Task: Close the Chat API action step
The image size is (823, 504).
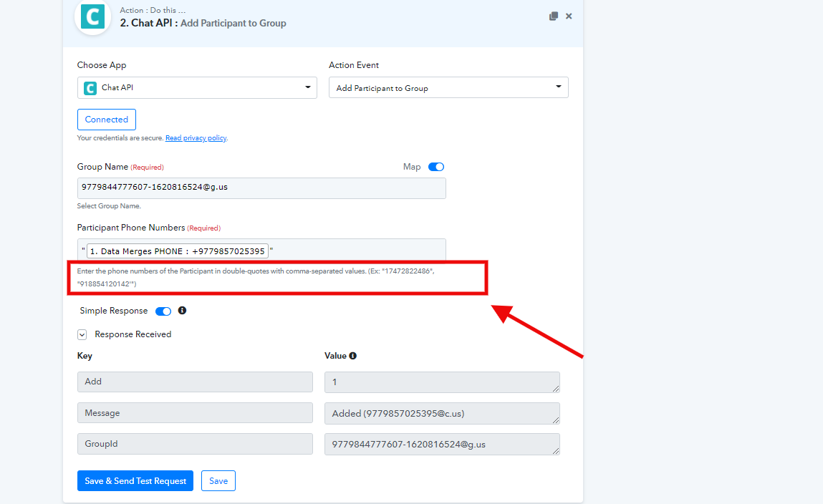Action: pyautogui.click(x=569, y=16)
